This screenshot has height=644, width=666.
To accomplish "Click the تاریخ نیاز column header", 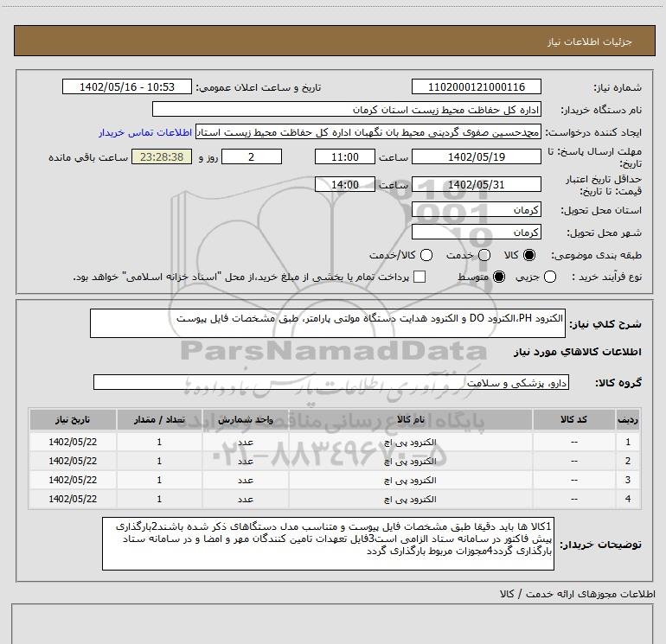I will [x=73, y=419].
